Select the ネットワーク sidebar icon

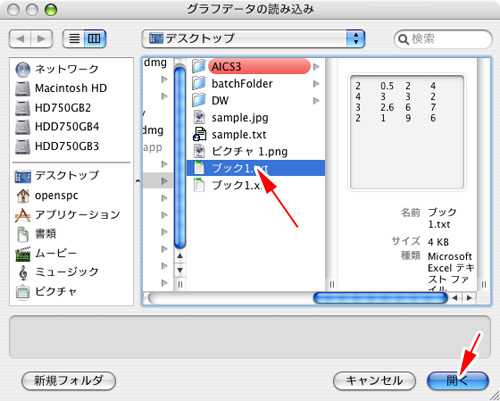point(23,69)
